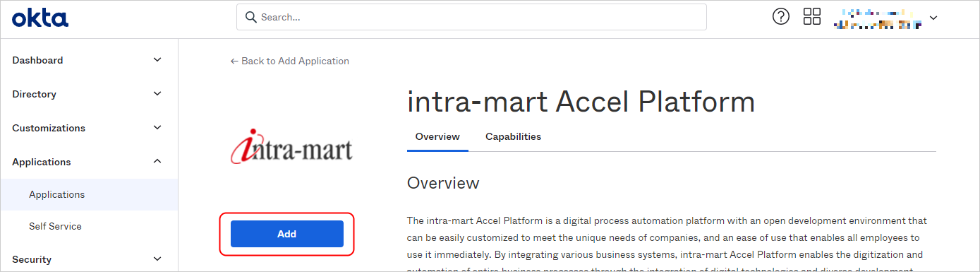Click the search magnifier icon

(250, 17)
